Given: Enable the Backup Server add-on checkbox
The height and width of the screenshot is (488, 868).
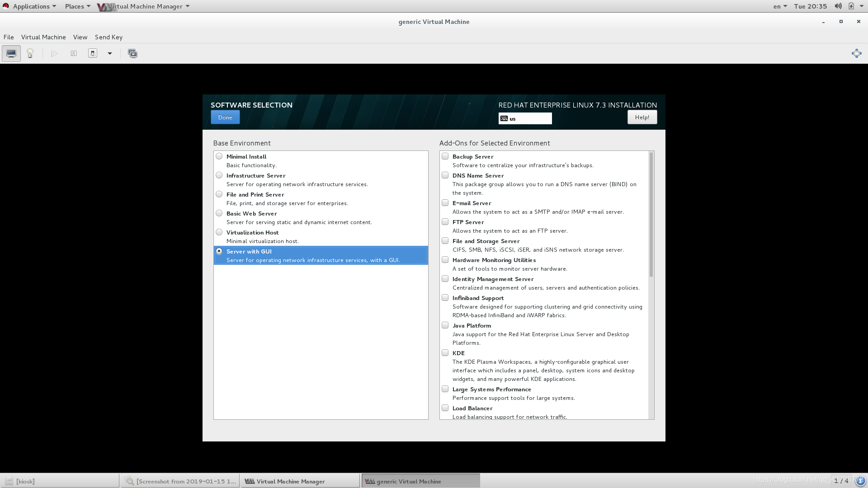Looking at the screenshot, I should click(x=445, y=156).
